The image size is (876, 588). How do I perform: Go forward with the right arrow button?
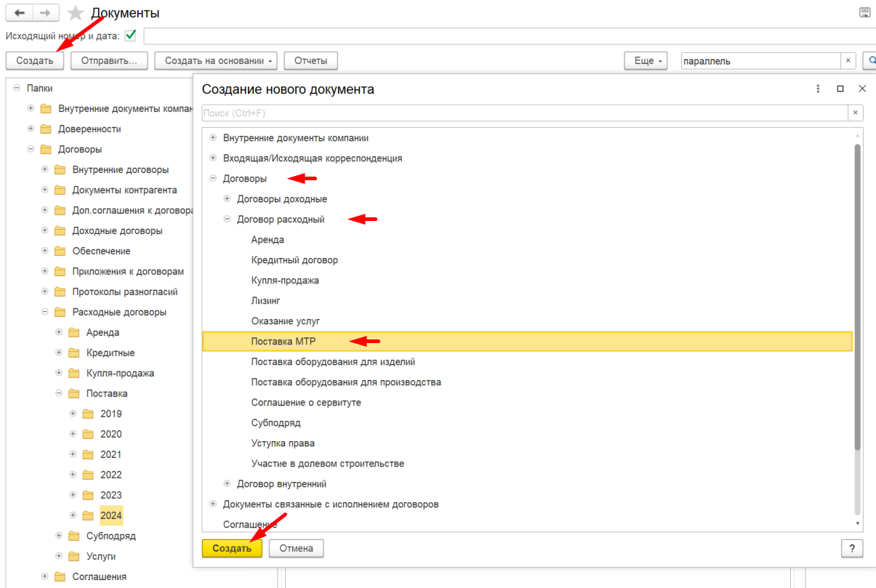[x=45, y=13]
